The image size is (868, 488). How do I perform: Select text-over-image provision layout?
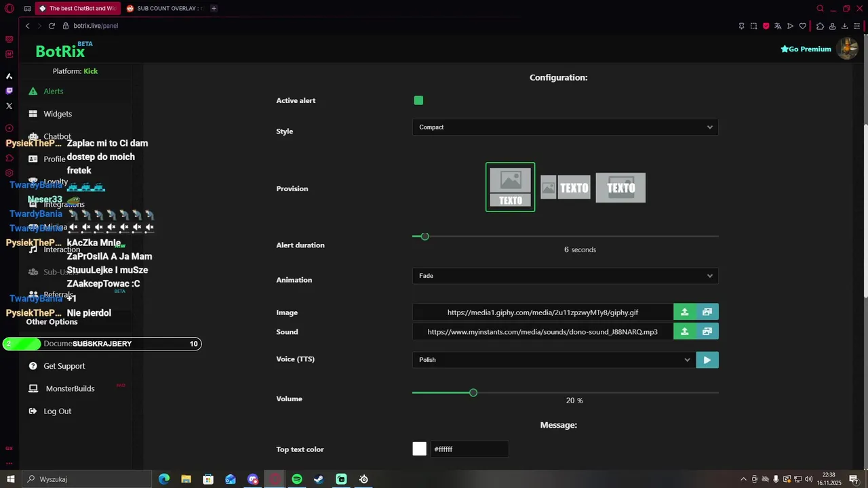[620, 188]
